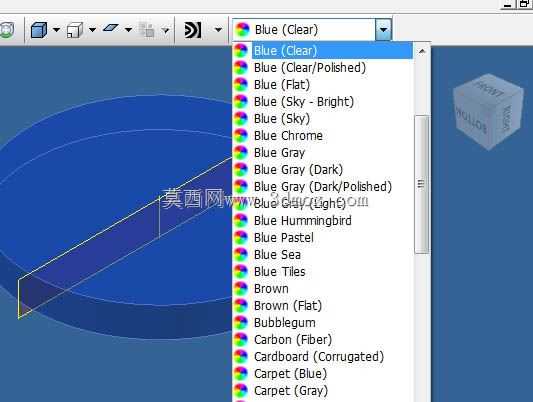The width and height of the screenshot is (533, 402).
Task: Expand the shadow options dropdown arrow
Action: point(92,30)
